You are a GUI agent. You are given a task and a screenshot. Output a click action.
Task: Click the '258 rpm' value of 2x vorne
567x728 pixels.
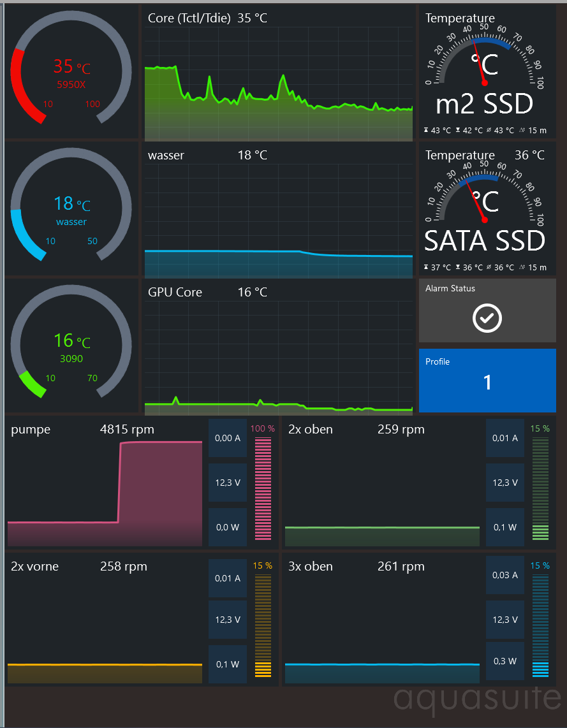[124, 567]
